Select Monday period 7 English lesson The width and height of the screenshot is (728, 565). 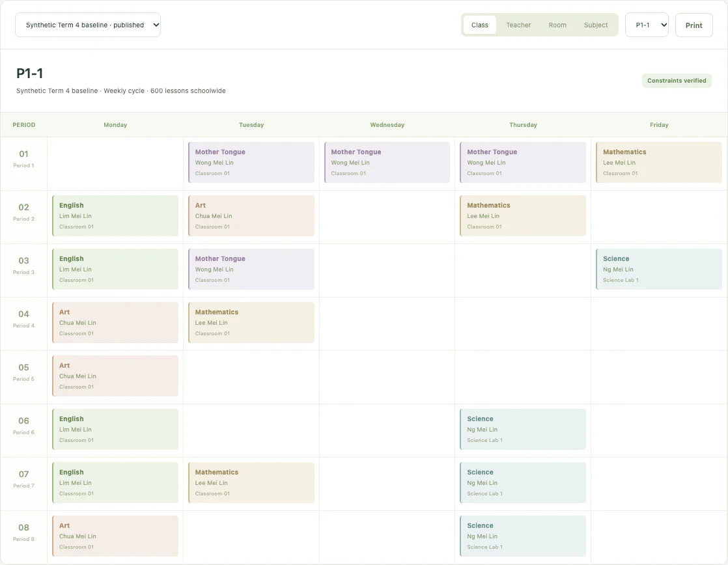[115, 483]
